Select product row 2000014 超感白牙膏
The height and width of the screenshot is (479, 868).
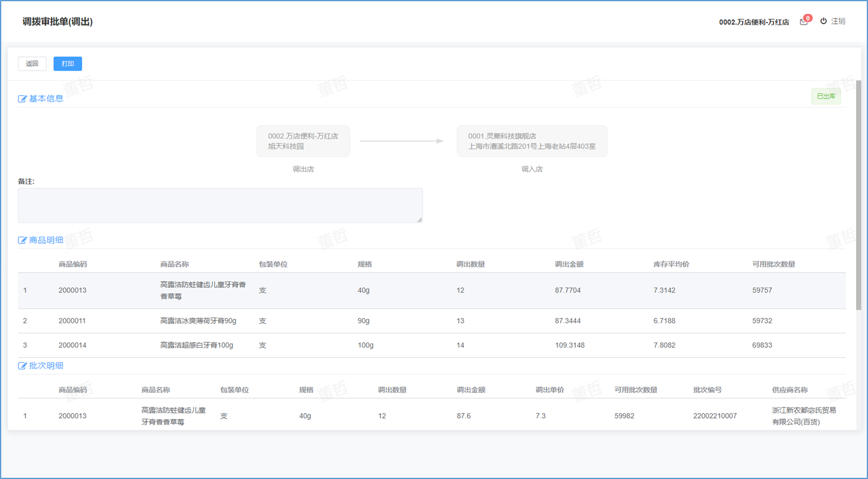pos(431,346)
